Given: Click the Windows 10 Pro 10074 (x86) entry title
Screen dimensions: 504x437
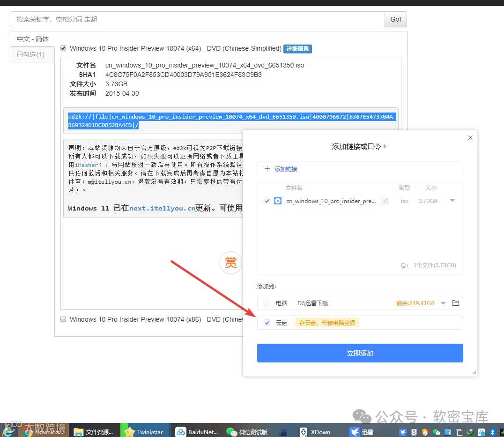Looking at the screenshot, I should (156, 319).
